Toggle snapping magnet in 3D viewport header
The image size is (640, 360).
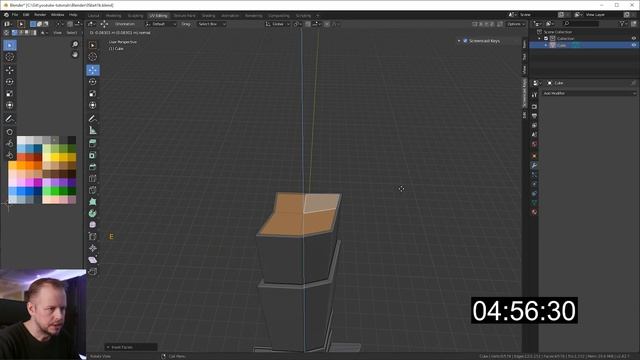(309, 24)
